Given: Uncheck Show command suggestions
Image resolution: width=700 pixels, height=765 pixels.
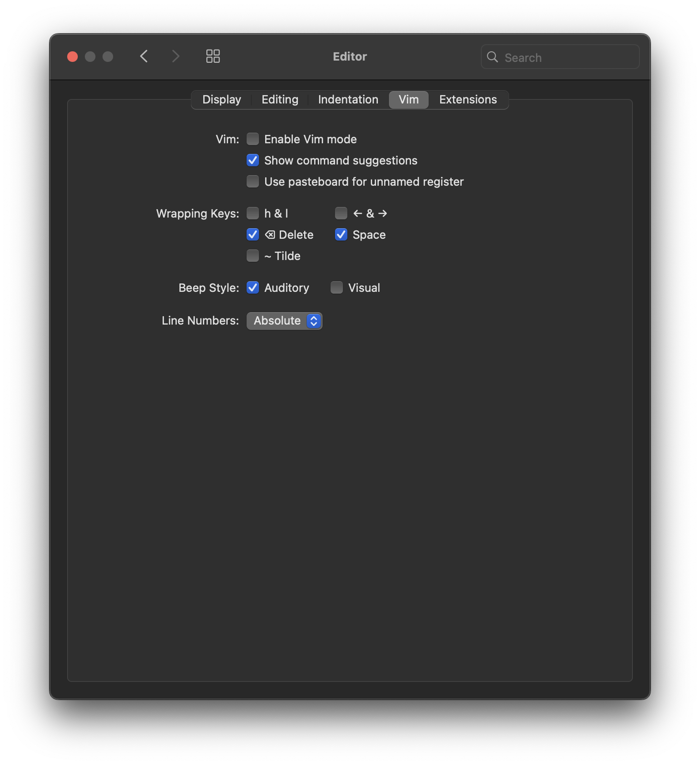Looking at the screenshot, I should [253, 160].
